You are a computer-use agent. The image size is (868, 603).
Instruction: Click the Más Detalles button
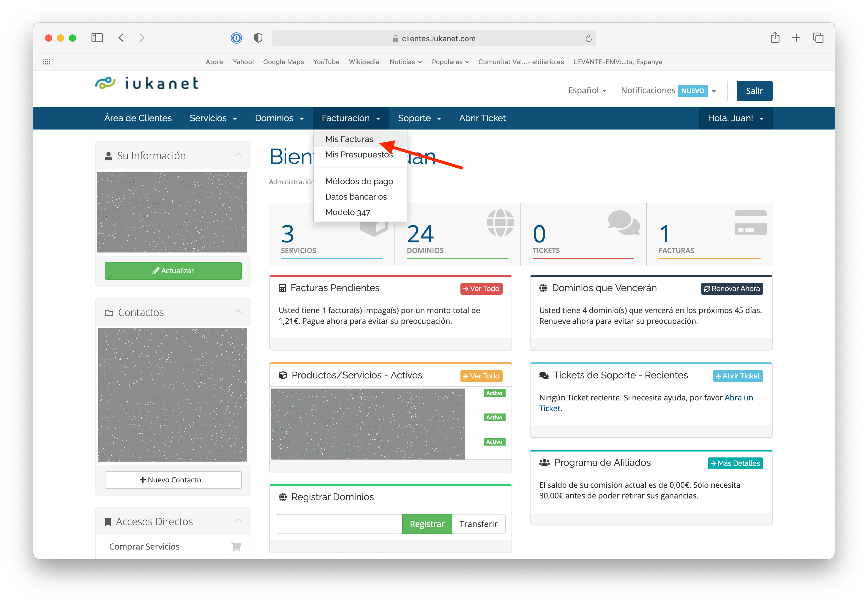(x=735, y=463)
